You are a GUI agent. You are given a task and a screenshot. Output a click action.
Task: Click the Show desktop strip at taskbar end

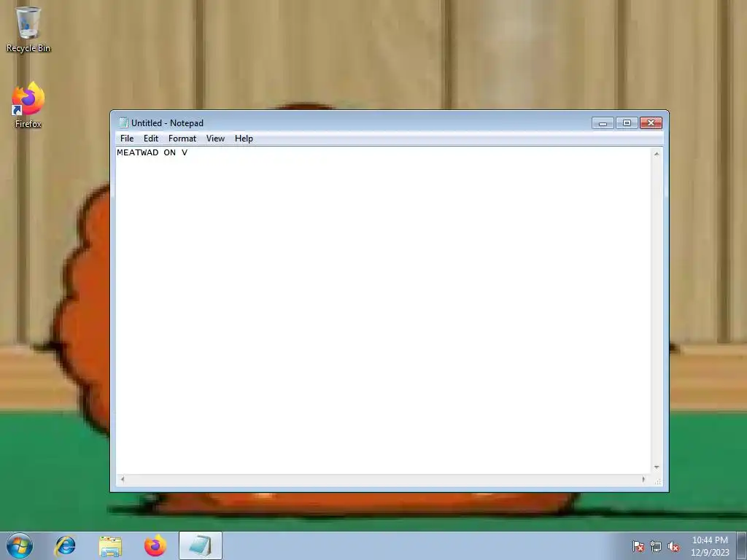[742, 545]
